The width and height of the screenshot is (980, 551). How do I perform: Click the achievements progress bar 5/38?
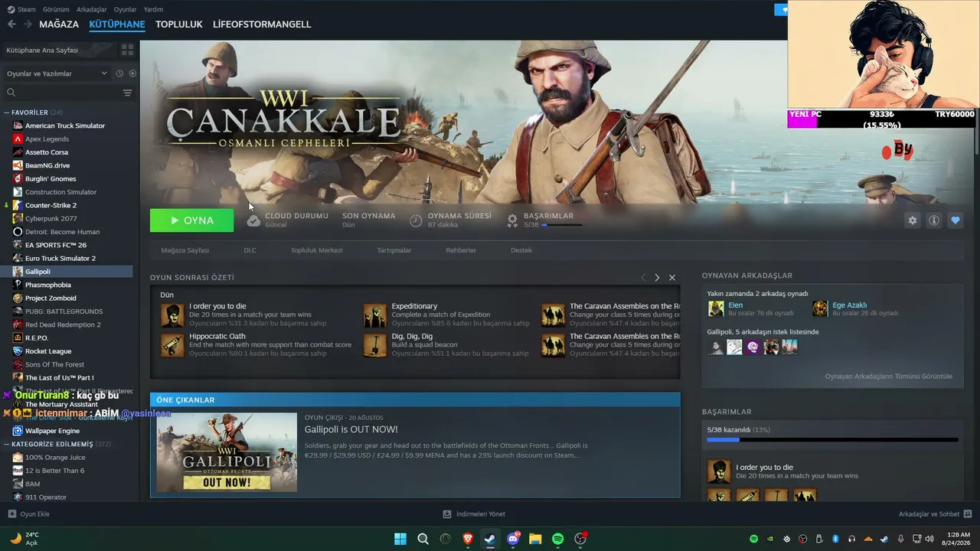pos(832,440)
